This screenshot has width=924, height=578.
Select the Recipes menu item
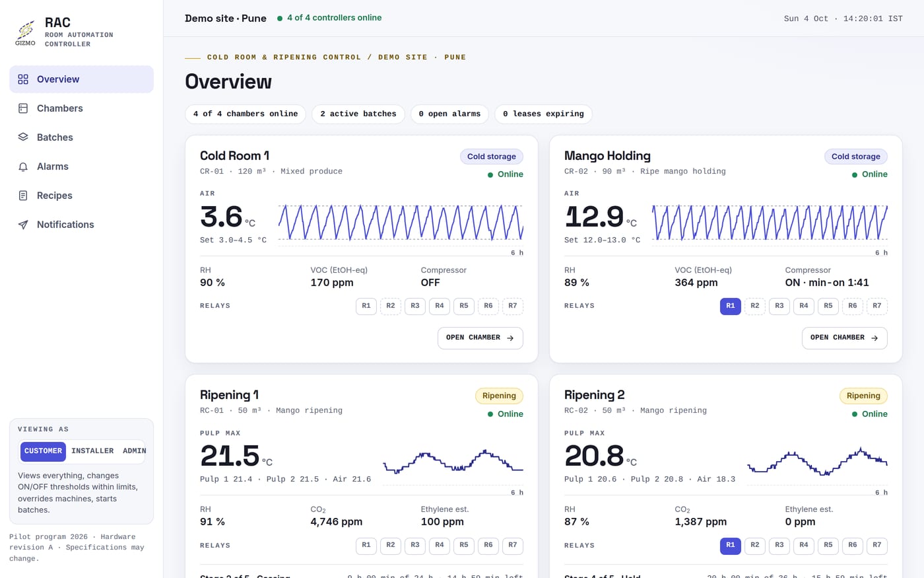(81, 196)
